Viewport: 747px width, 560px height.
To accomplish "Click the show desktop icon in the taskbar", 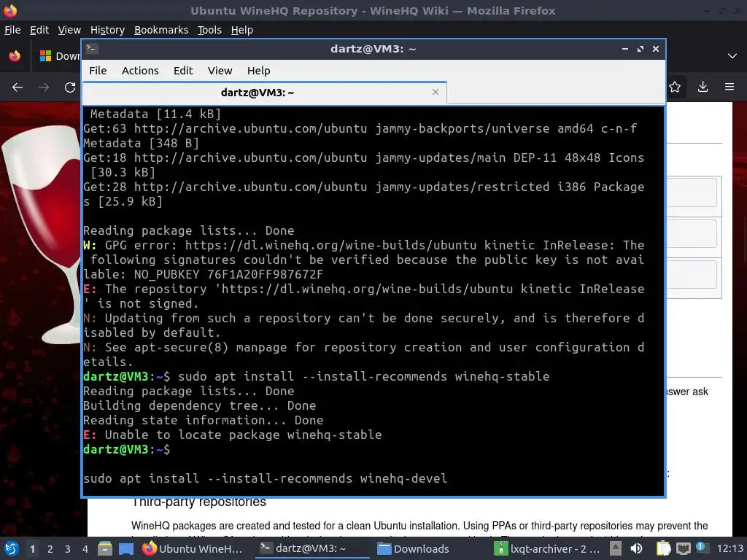I will click(x=126, y=548).
